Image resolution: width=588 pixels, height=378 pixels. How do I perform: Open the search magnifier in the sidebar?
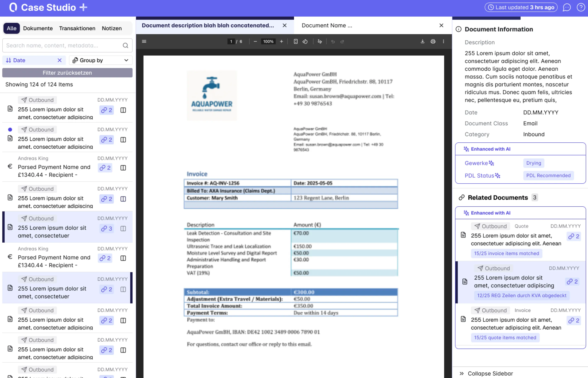[125, 45]
